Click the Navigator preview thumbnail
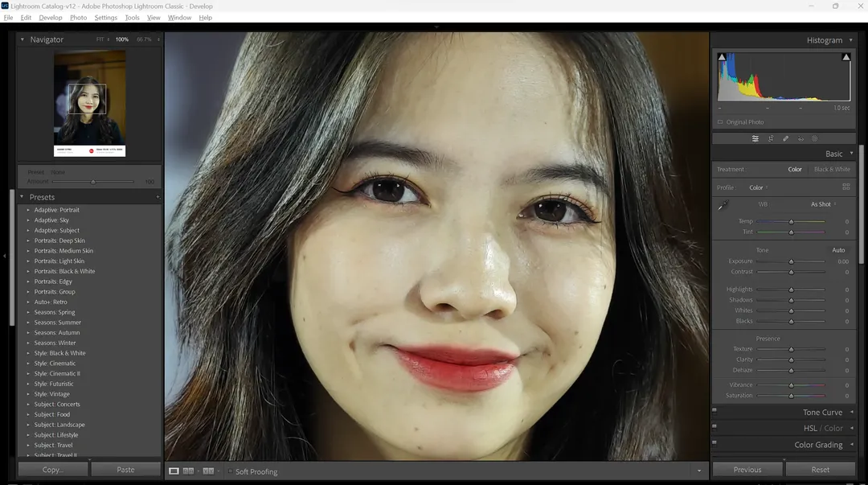 tap(89, 103)
